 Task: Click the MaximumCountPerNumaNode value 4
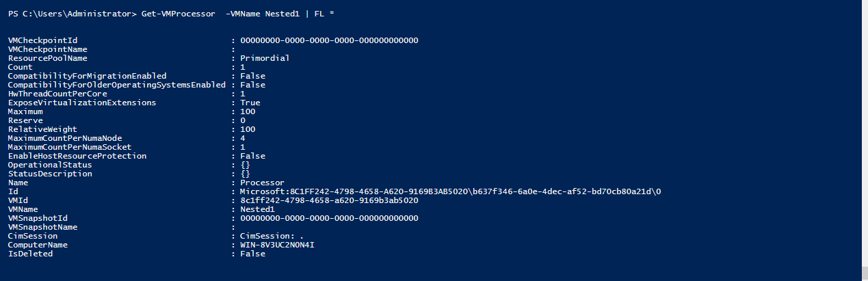(243, 138)
